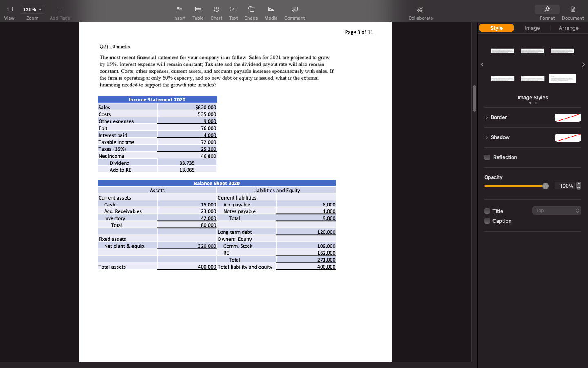Click the "Balance Sheet 2020" table header
Image resolution: width=588 pixels, height=368 pixels.
(x=217, y=183)
